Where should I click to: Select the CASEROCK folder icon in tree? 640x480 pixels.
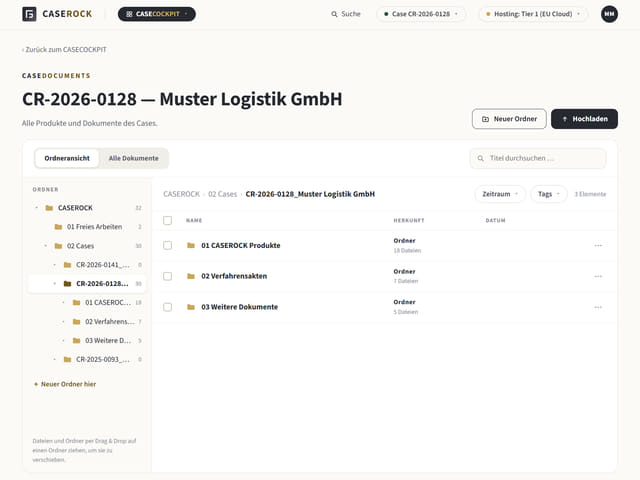(x=49, y=208)
